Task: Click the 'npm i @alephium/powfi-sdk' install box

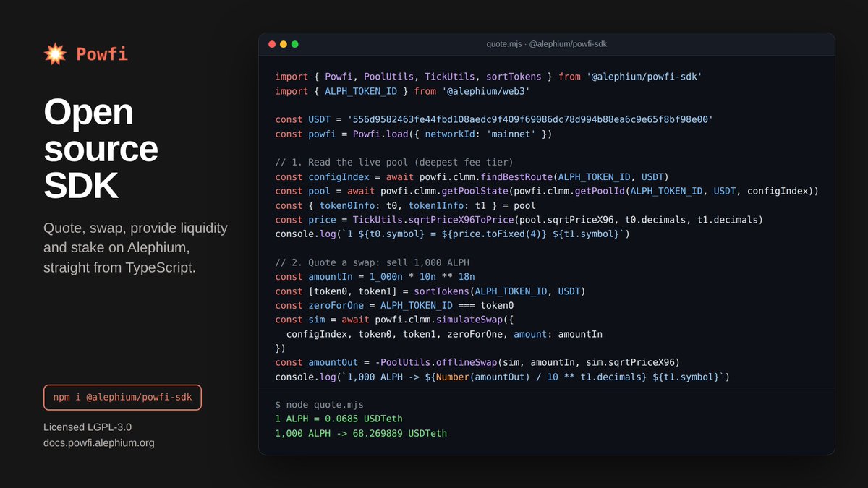Action: pyautogui.click(x=122, y=398)
